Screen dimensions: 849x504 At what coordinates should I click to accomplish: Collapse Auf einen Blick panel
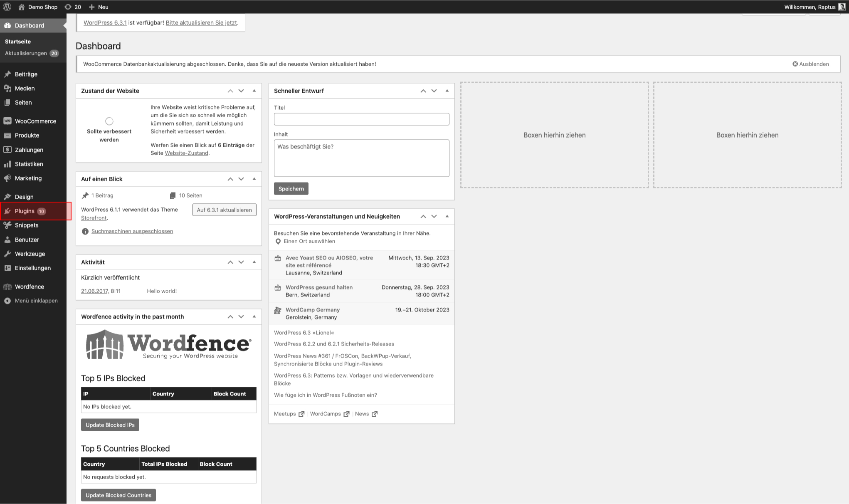254,179
